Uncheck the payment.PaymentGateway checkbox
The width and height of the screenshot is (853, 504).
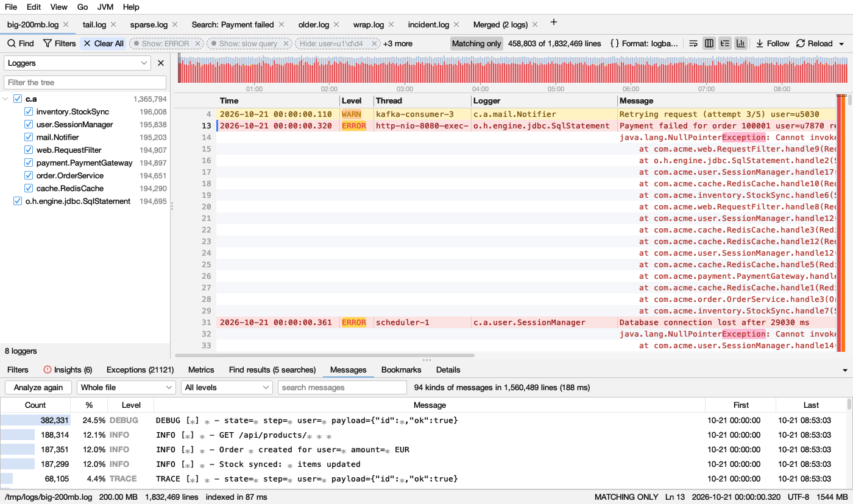click(x=29, y=163)
